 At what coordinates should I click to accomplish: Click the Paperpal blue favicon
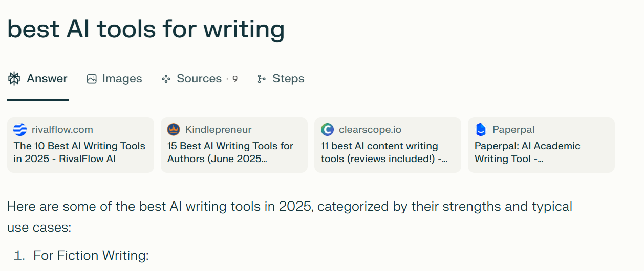[481, 130]
